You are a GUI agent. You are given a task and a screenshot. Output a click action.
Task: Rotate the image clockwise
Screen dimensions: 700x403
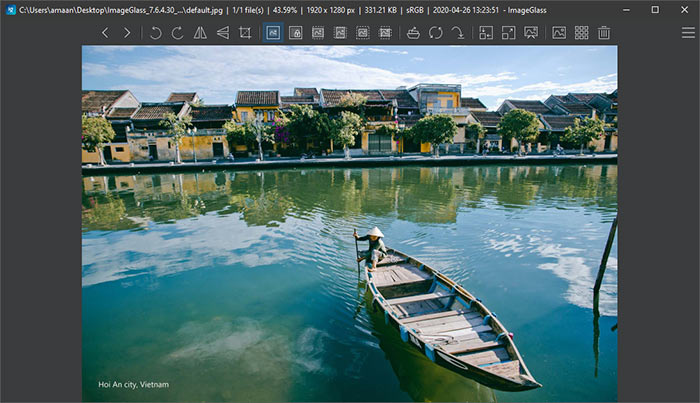point(178,33)
